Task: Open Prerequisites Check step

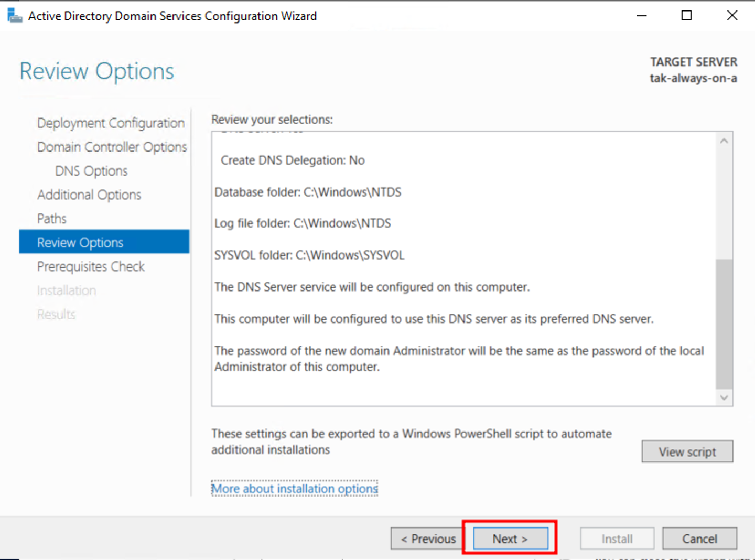Action: point(91,266)
